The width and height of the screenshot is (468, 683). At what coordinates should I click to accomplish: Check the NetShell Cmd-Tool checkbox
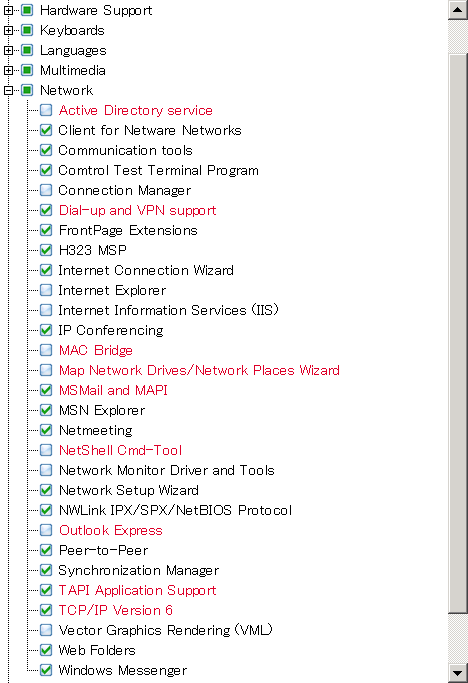(46, 450)
